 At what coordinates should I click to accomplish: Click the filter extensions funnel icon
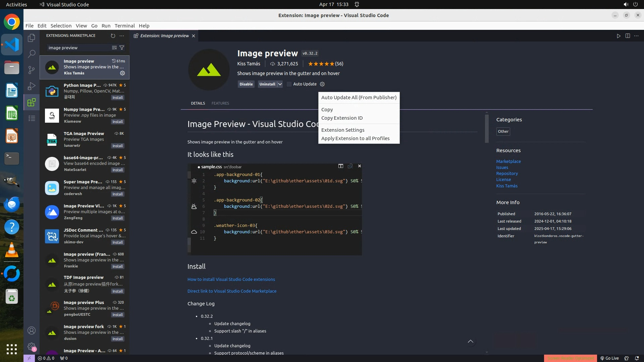click(122, 48)
